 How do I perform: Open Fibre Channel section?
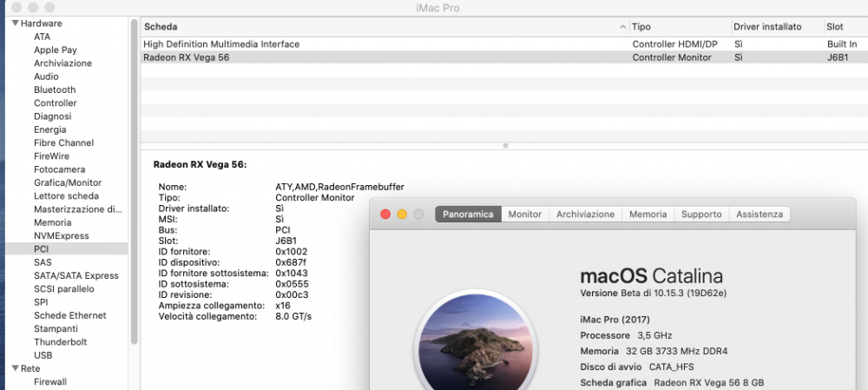coord(63,143)
